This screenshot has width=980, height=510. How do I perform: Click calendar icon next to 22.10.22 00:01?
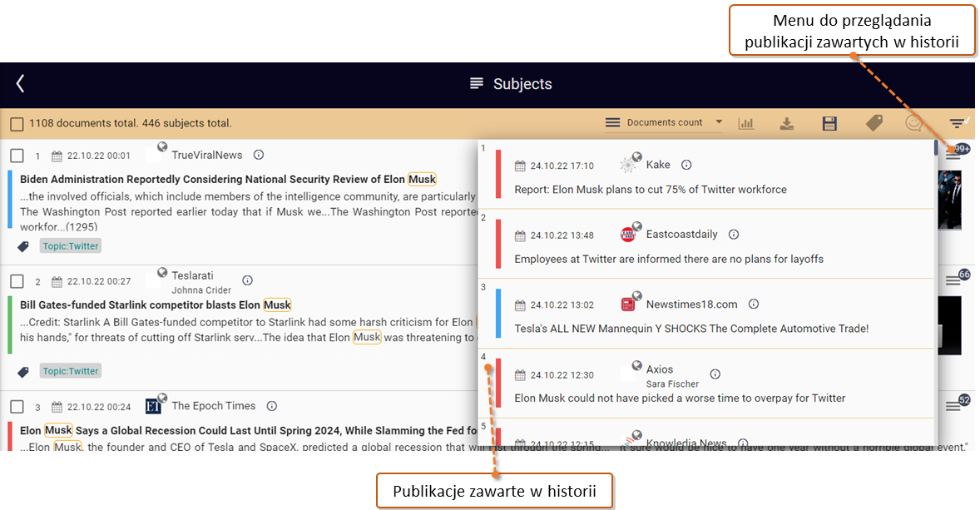pyautogui.click(x=57, y=156)
